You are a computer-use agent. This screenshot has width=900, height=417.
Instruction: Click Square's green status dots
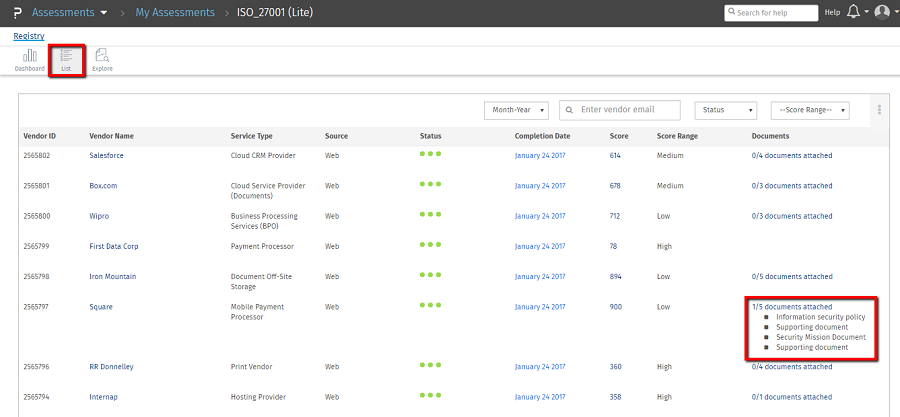coord(430,305)
